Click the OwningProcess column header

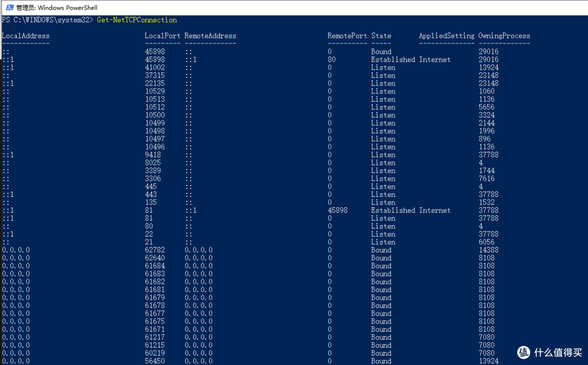[504, 36]
